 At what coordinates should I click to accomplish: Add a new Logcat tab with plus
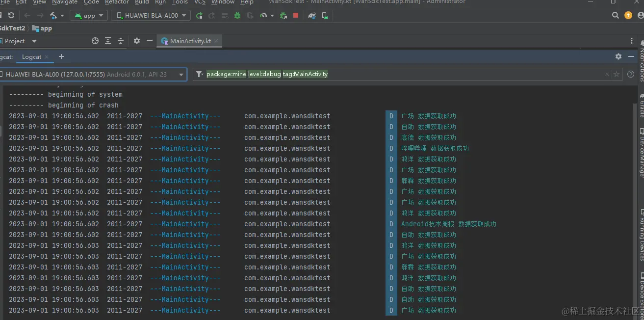(61, 57)
